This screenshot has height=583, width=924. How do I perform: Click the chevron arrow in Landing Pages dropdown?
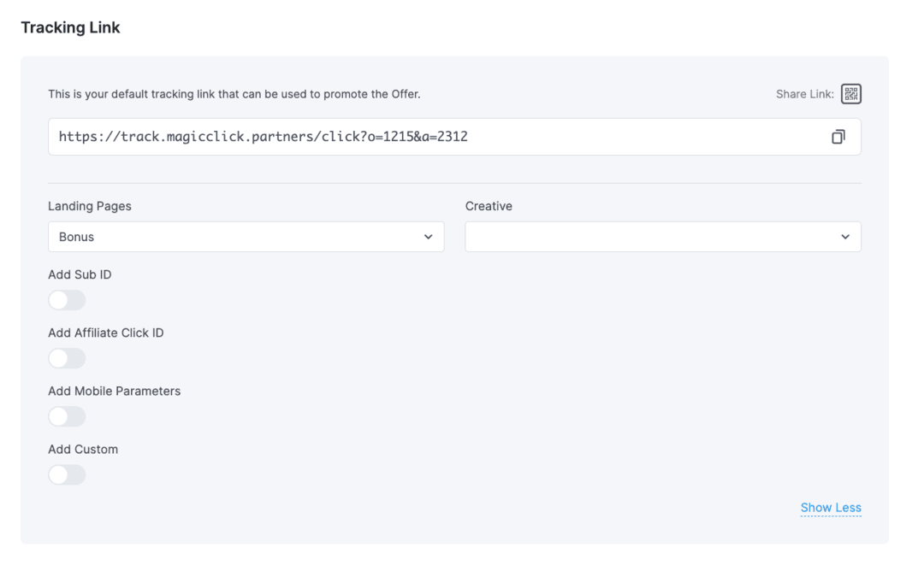point(428,237)
